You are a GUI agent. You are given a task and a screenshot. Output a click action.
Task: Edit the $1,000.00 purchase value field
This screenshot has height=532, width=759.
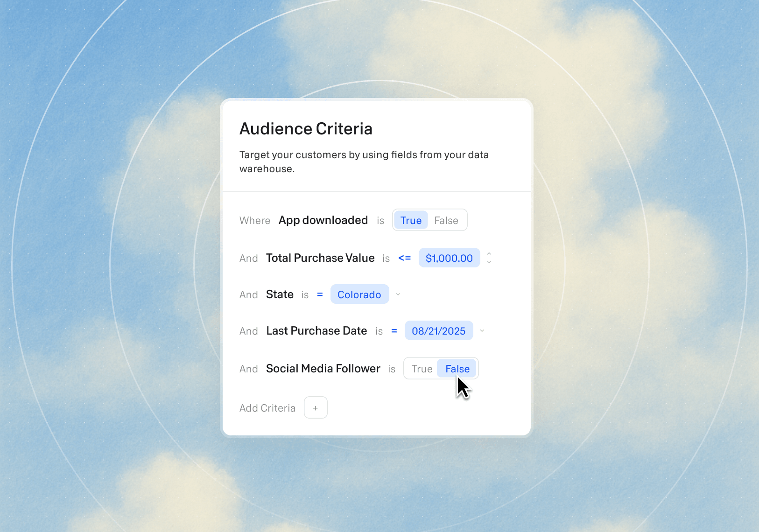449,258
